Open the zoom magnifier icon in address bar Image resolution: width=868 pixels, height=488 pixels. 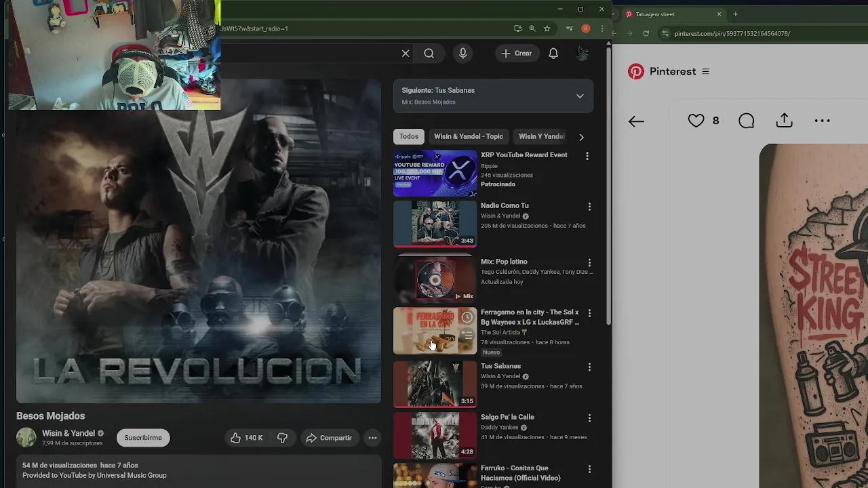(x=532, y=28)
